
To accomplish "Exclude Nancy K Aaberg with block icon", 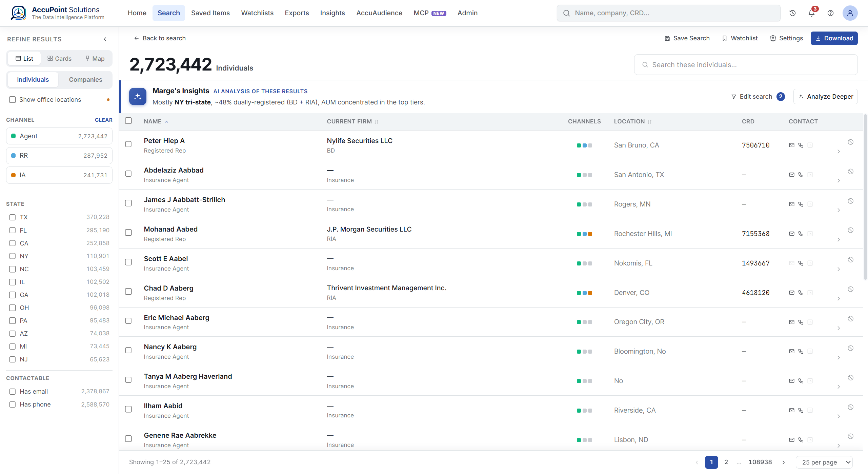I will [x=851, y=348].
